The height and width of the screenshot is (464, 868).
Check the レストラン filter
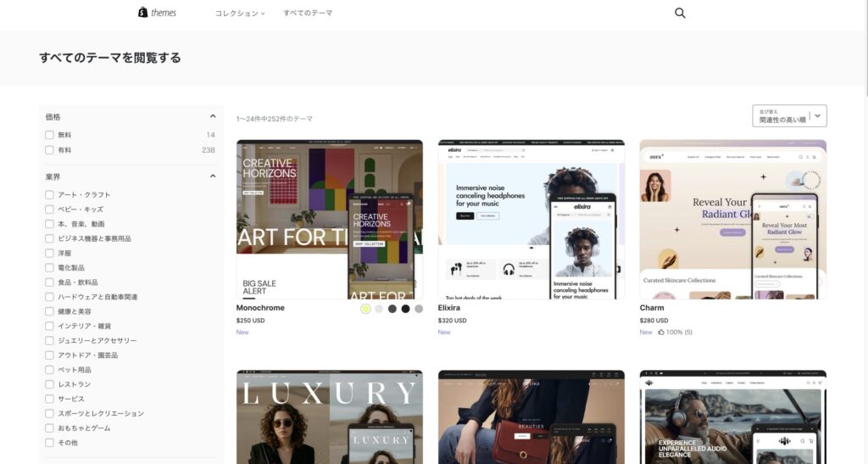[x=49, y=384]
